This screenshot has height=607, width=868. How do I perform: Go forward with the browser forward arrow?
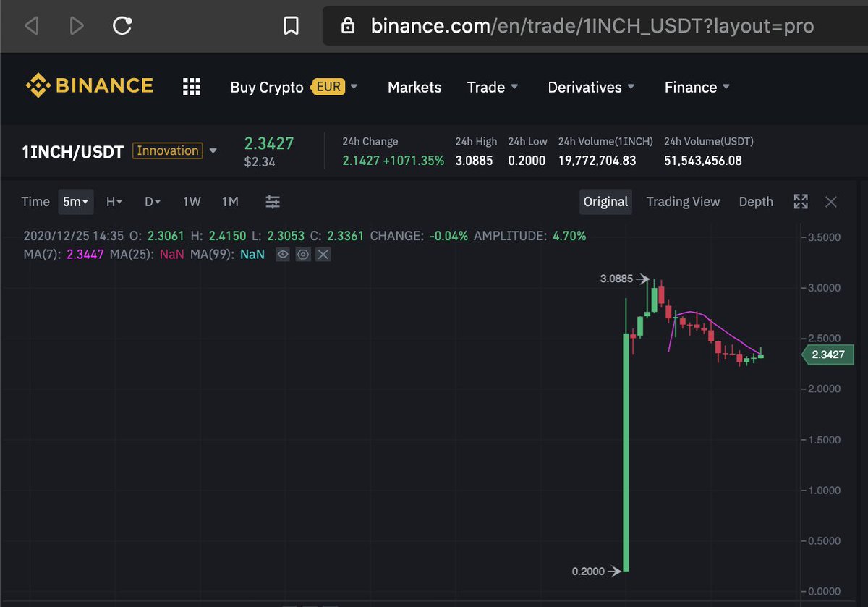pos(76,27)
